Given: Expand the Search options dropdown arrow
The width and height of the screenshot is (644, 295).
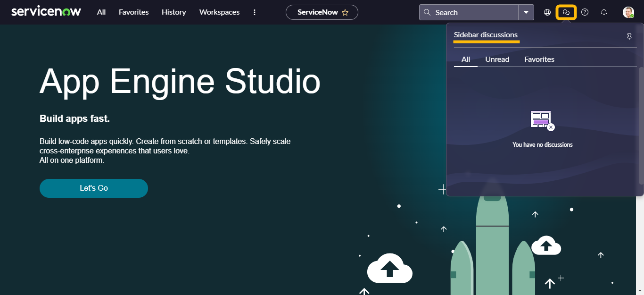Looking at the screenshot, I should point(526,12).
